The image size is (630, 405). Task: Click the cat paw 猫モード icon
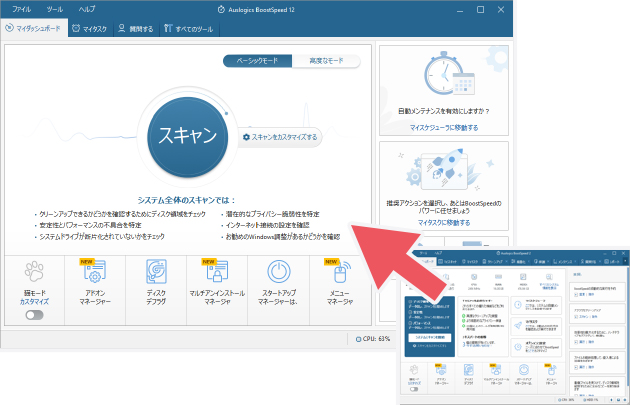[x=34, y=271]
